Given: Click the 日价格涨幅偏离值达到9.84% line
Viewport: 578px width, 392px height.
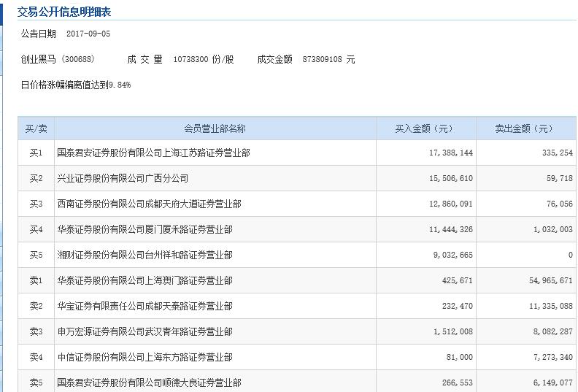Looking at the screenshot, I should (x=76, y=85).
